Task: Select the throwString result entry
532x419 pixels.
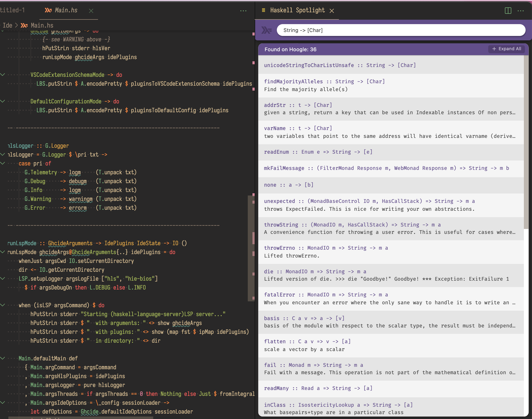Action: tap(391, 228)
